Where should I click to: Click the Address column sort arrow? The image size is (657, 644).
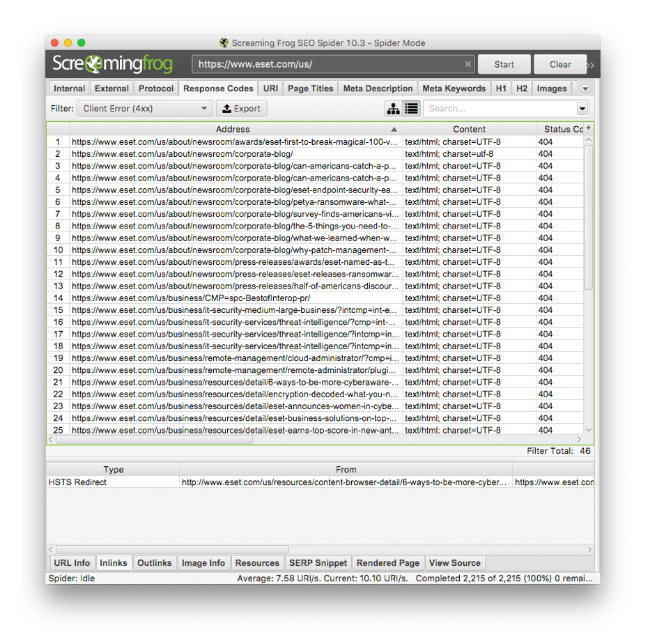click(x=394, y=129)
